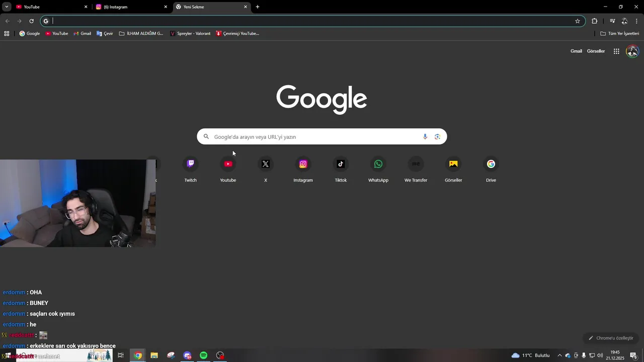Click the Chrome'u özelleştir button
This screenshot has width=644, height=362.
[x=611, y=338]
